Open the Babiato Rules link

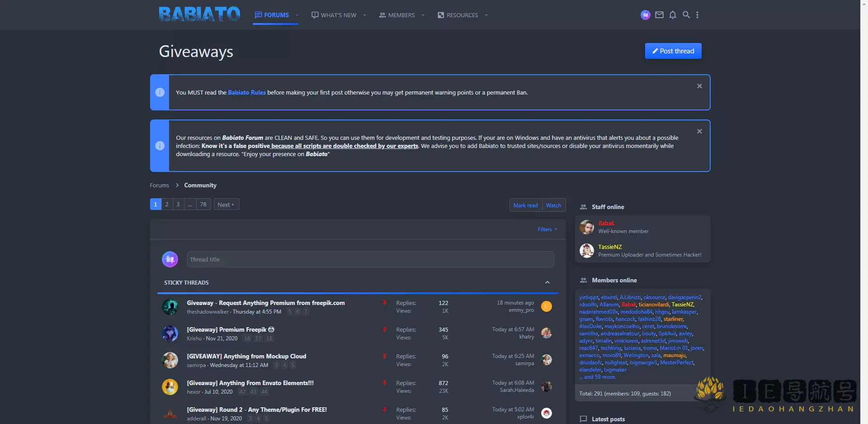tap(246, 92)
